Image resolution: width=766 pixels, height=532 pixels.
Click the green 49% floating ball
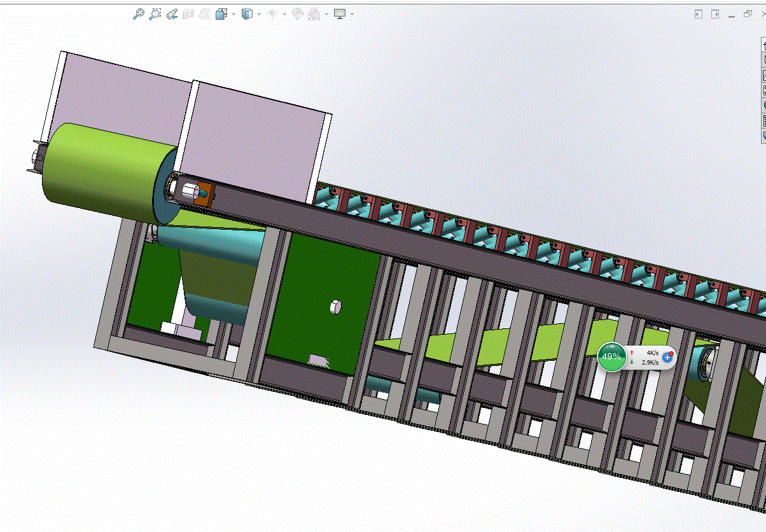click(611, 356)
